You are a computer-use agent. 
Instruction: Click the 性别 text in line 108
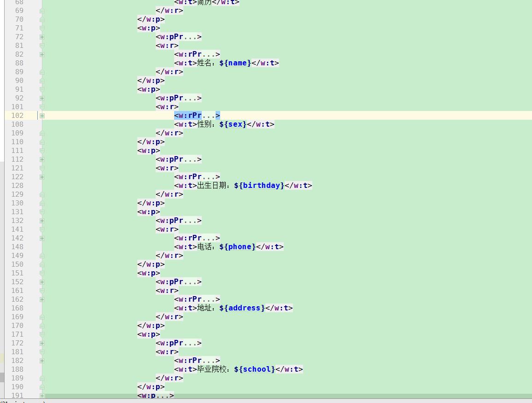coord(205,124)
